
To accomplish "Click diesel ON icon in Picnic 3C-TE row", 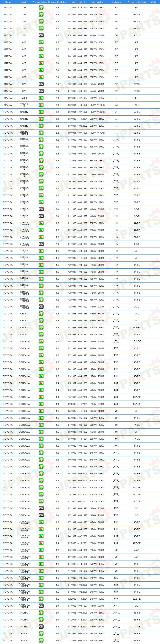I will pyautogui.click(x=41, y=626).
